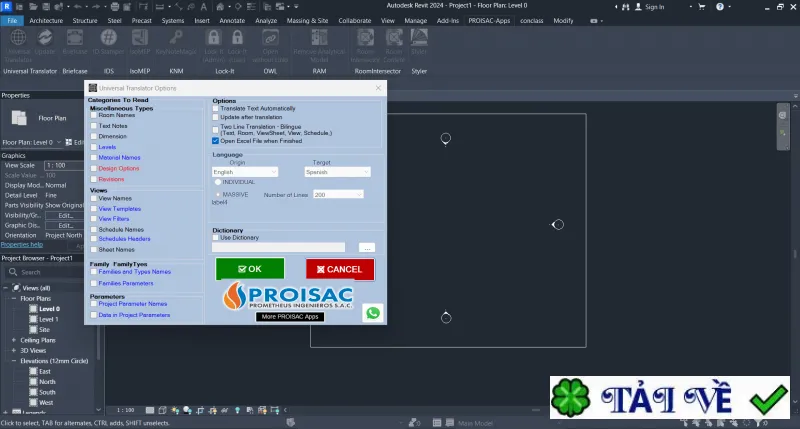The image size is (800, 429).
Task: Collapse the Elevations (12mm Circle) node
Action: coord(14,361)
